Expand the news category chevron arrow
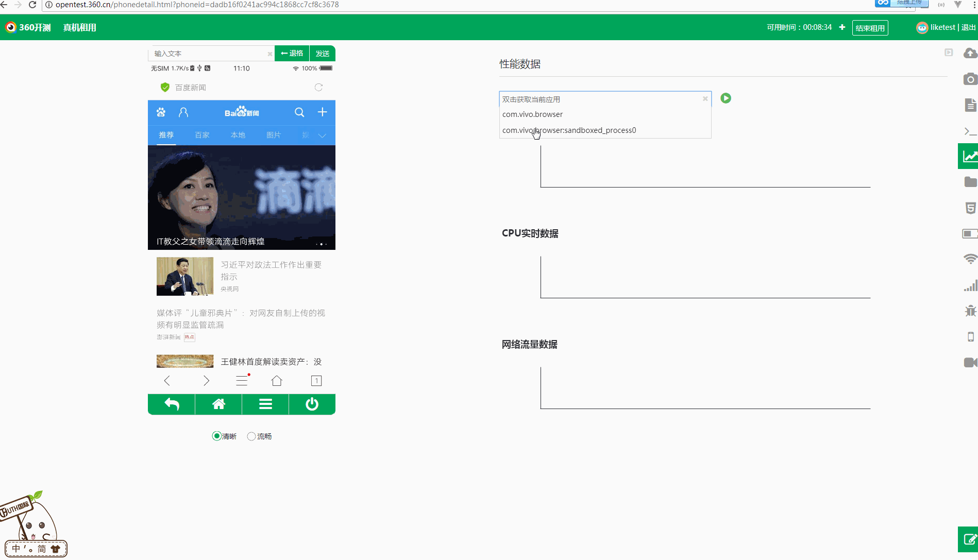 tap(323, 135)
